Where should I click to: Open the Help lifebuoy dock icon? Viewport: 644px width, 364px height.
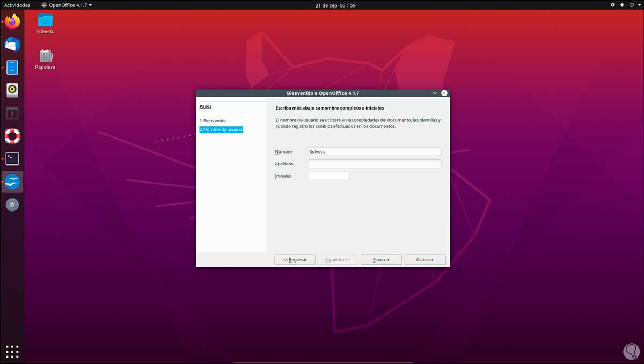12,136
